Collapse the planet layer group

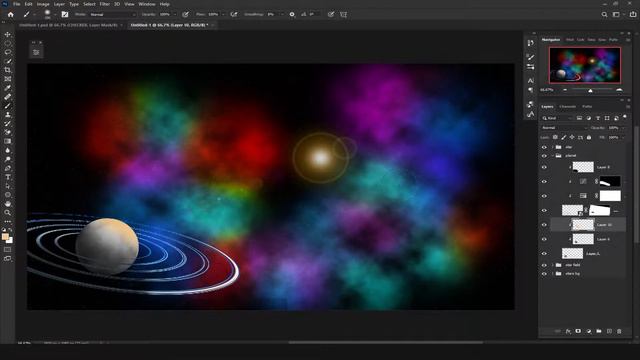tap(553, 156)
